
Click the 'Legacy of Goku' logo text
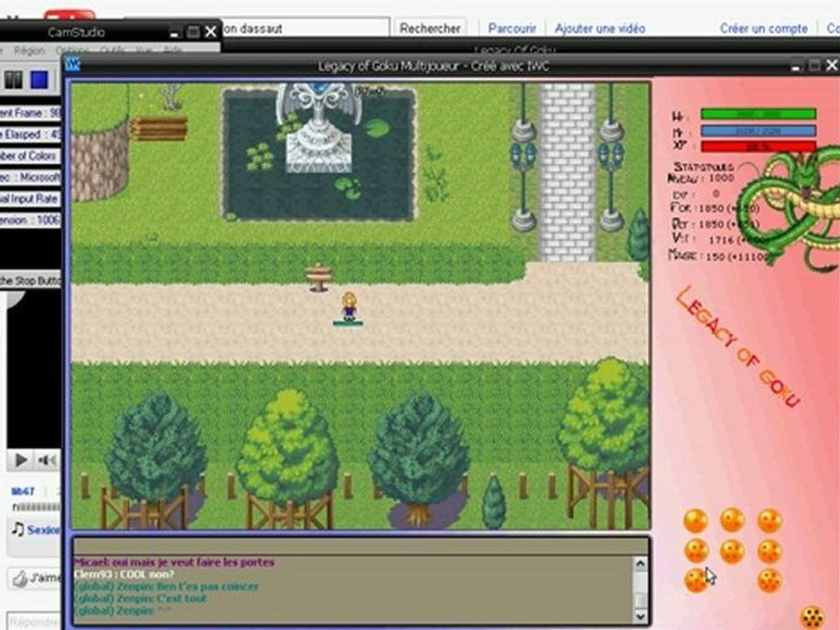738,346
